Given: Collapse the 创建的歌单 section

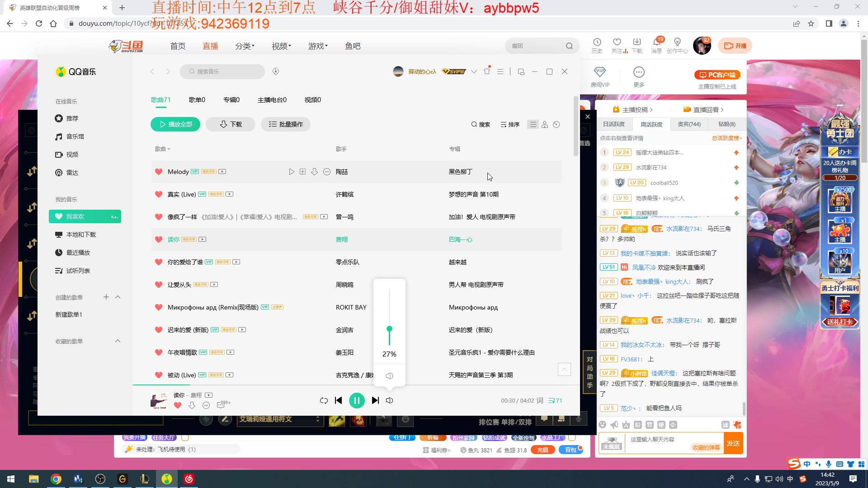Looking at the screenshot, I should click(x=118, y=297).
